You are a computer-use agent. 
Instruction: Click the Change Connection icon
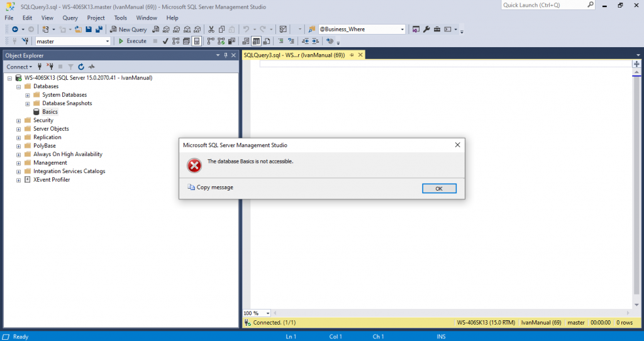tap(25, 41)
